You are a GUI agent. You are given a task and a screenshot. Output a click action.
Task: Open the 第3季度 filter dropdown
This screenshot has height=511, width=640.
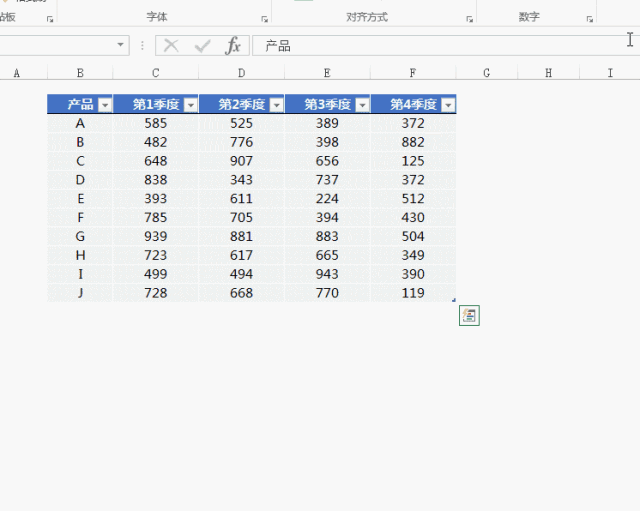tap(362, 105)
